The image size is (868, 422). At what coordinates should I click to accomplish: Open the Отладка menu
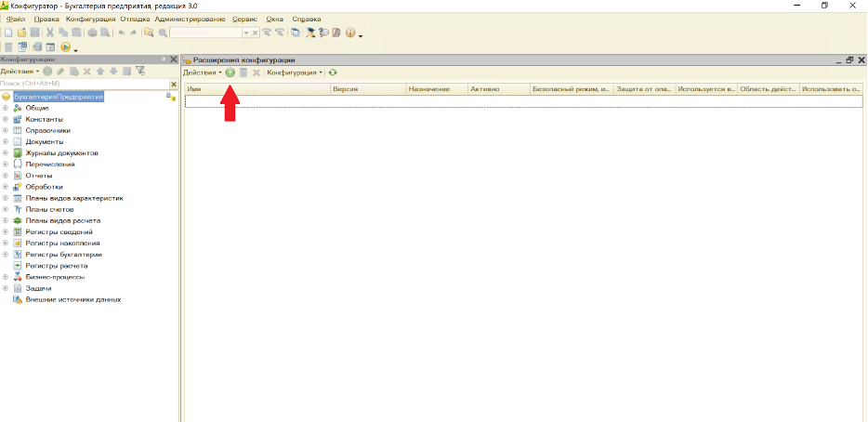(x=135, y=19)
